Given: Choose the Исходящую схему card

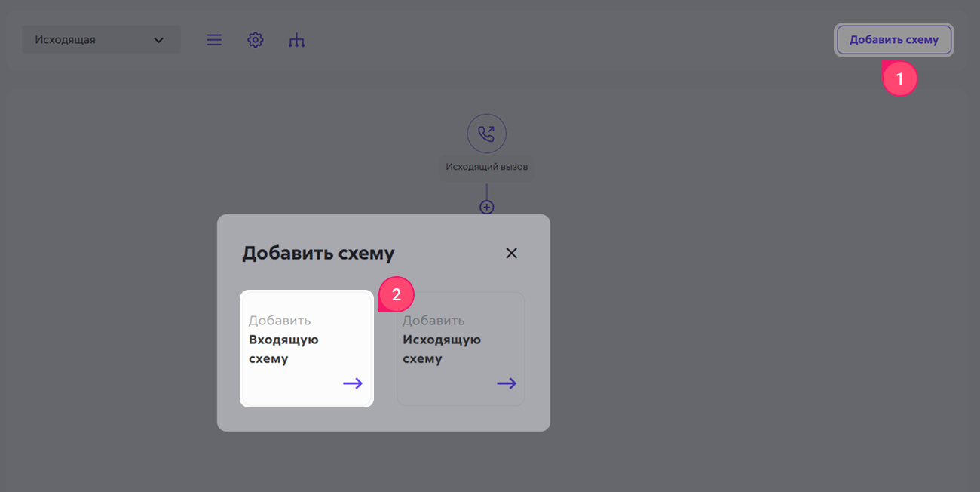Looking at the screenshot, I should [461, 349].
